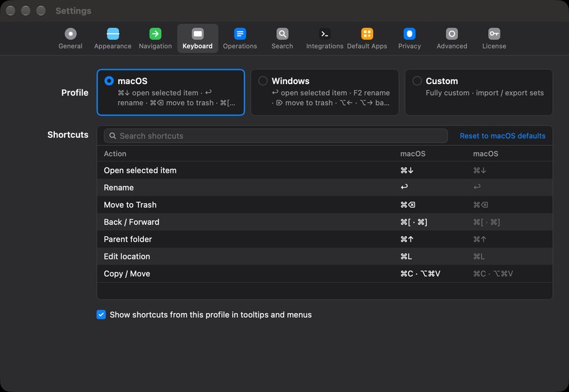Click the dimmed default ⌘L shortcut

[479, 257]
